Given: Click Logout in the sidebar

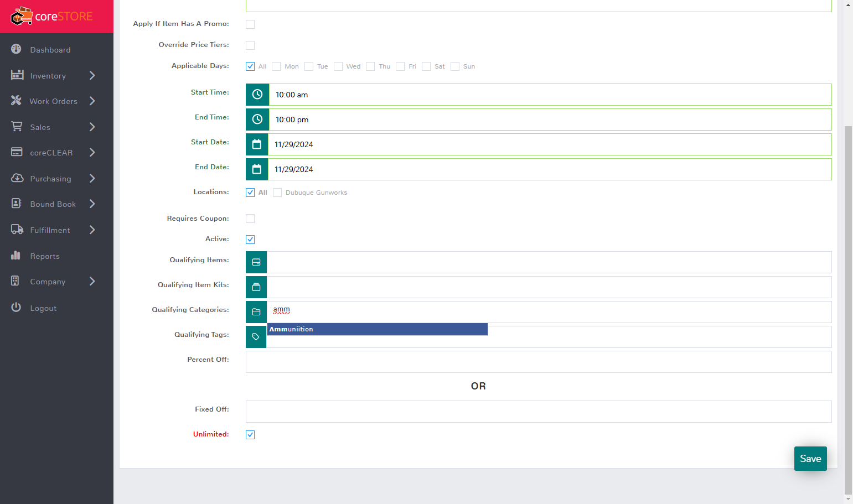Looking at the screenshot, I should (x=43, y=308).
